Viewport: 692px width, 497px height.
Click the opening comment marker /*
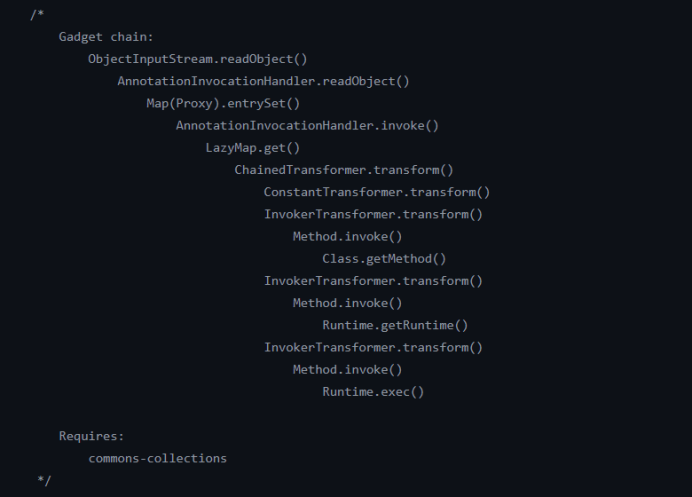coord(37,14)
